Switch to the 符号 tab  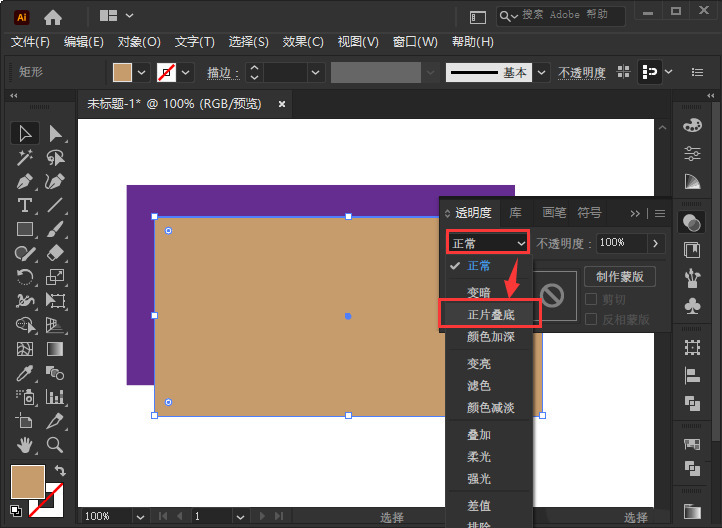[x=589, y=213]
